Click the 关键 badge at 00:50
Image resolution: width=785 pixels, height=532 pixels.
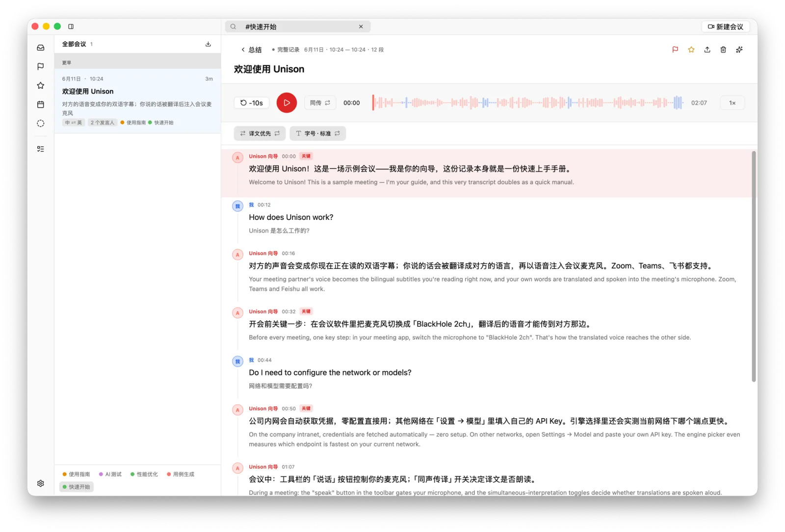[306, 408]
